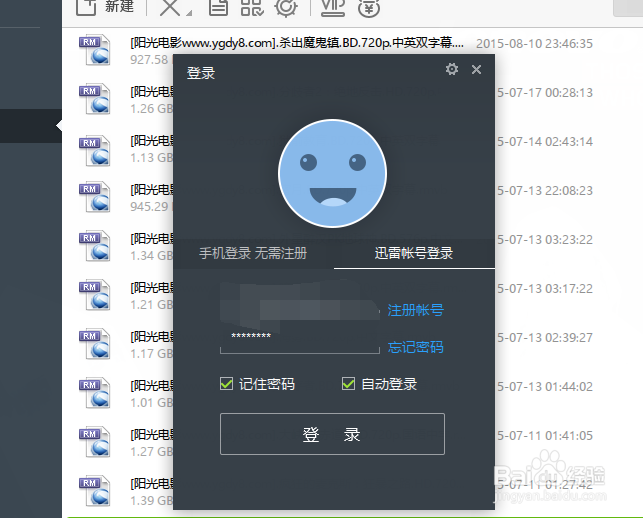This screenshot has height=518, width=643.
Task: Click RM file icon of 927.58 row
Action: pos(95,50)
